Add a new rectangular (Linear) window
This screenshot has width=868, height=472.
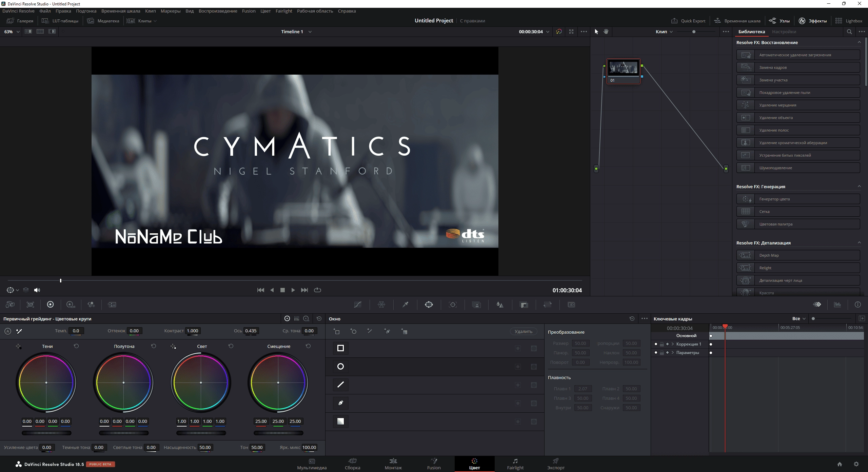336,331
